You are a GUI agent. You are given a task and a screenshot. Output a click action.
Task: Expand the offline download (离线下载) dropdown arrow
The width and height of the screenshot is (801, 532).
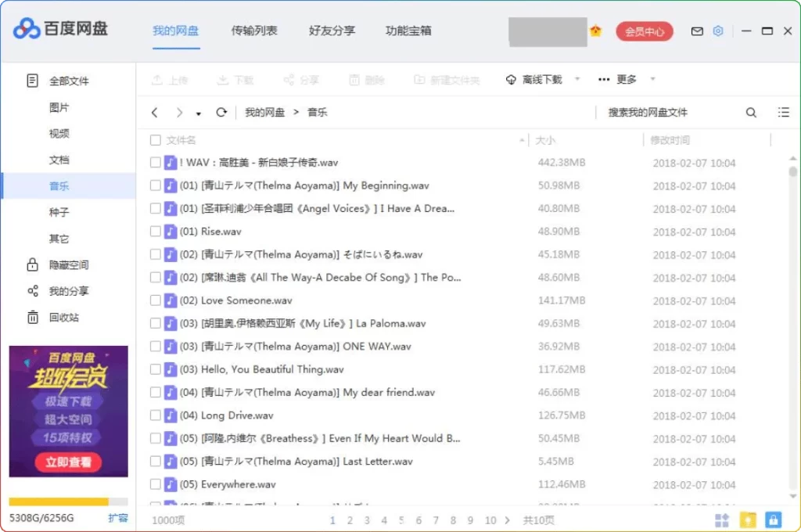tap(577, 79)
